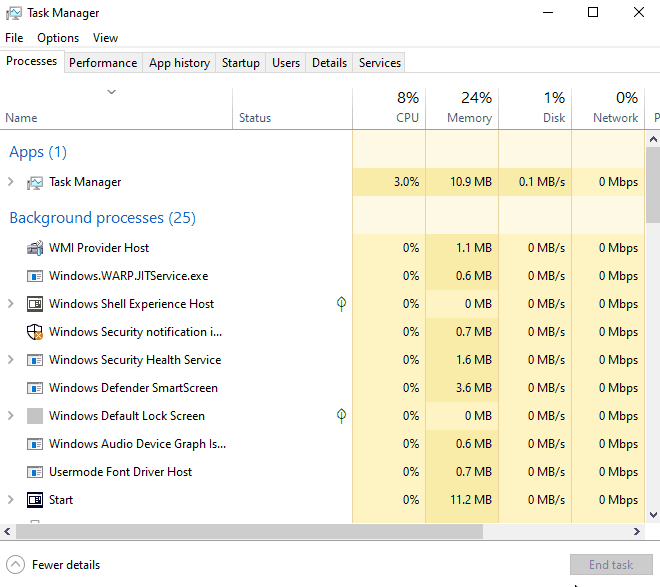Click the horizontal scrollbar right arrow
The height and width of the screenshot is (587, 660).
(x=636, y=531)
